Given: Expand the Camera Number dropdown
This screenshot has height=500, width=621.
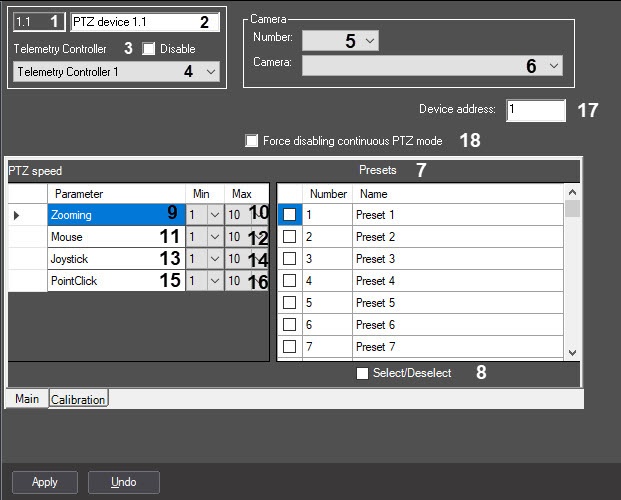Looking at the screenshot, I should [370, 40].
